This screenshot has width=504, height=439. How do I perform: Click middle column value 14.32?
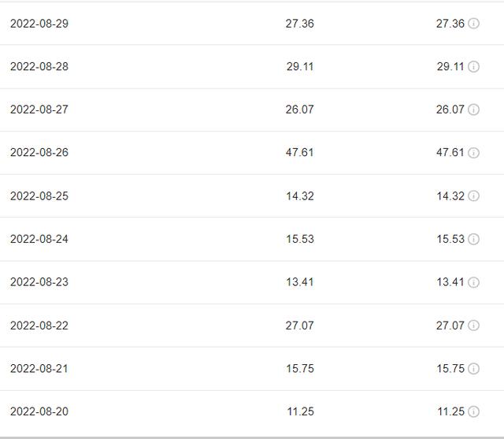(300, 196)
